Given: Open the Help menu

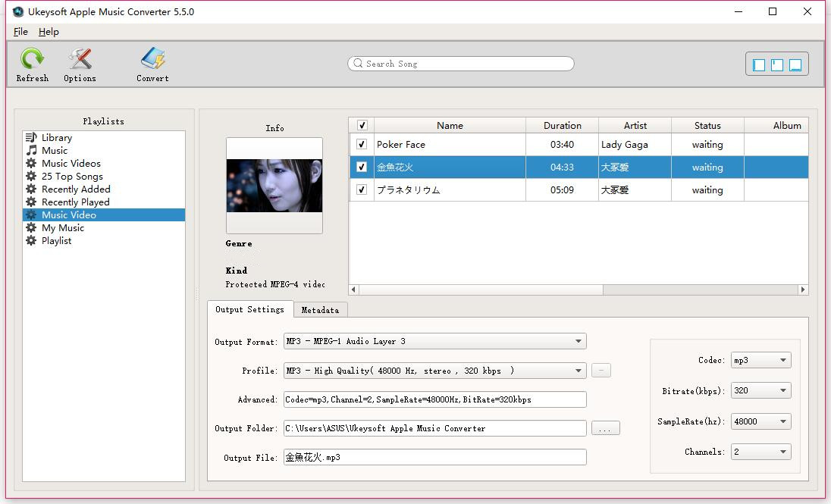Looking at the screenshot, I should point(49,32).
